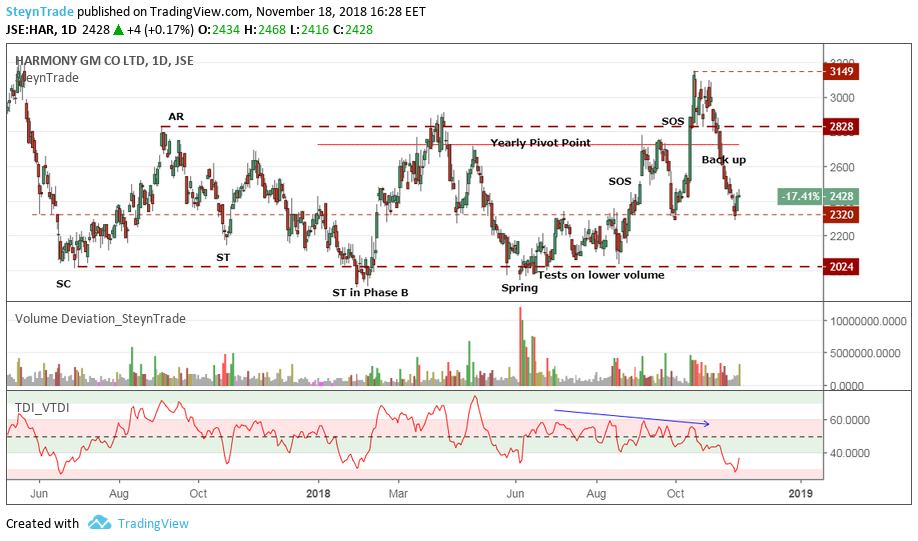
Task: Click the 5000000.0000 volume scale value
Action: pyautogui.click(x=865, y=353)
